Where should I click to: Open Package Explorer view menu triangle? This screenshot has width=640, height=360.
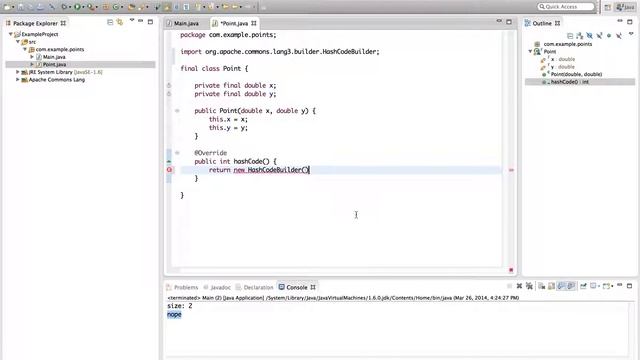(132, 20)
